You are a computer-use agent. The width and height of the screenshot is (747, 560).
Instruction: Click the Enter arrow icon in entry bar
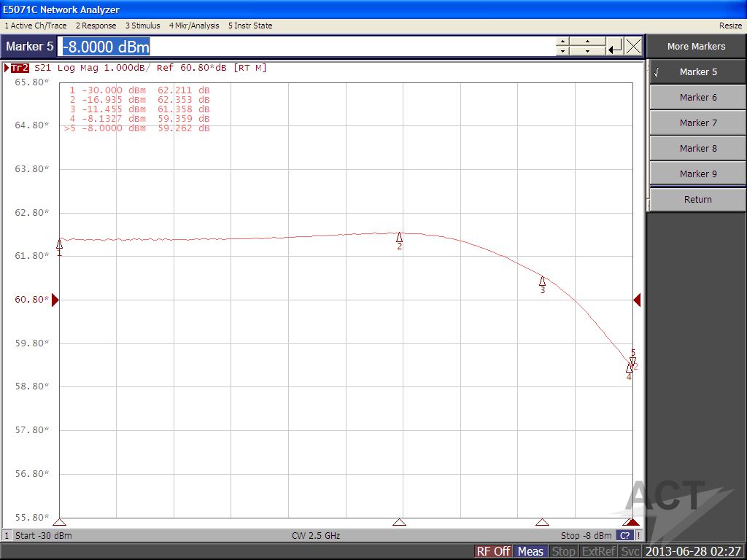[615, 47]
